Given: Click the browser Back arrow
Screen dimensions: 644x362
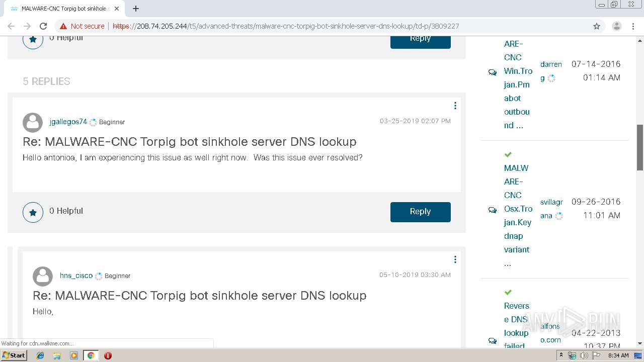Looking at the screenshot, I should (x=11, y=26).
